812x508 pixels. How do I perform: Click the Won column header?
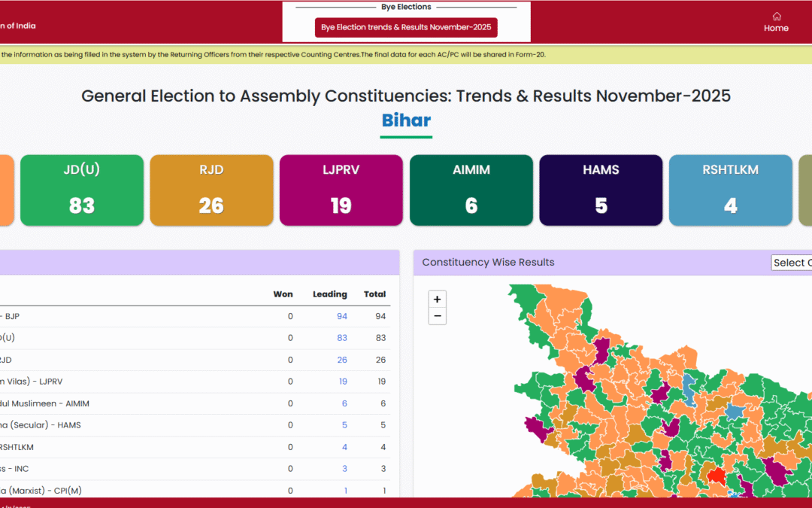(283, 294)
